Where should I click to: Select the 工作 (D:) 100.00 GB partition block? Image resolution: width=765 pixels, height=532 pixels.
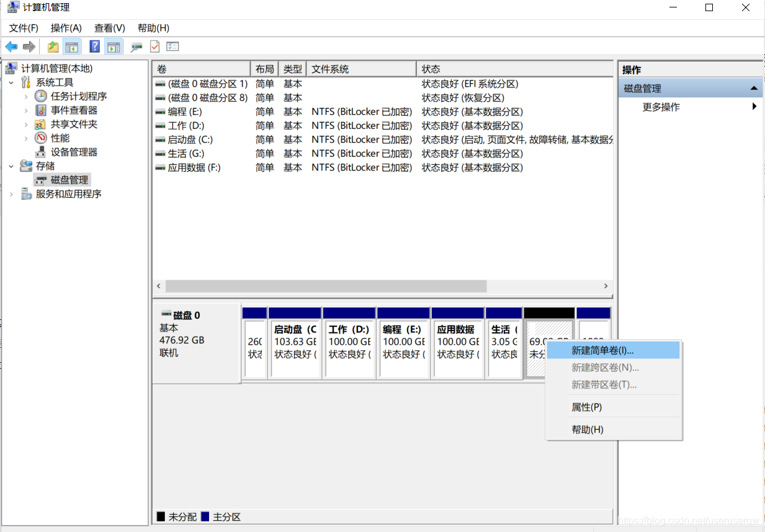pos(349,342)
